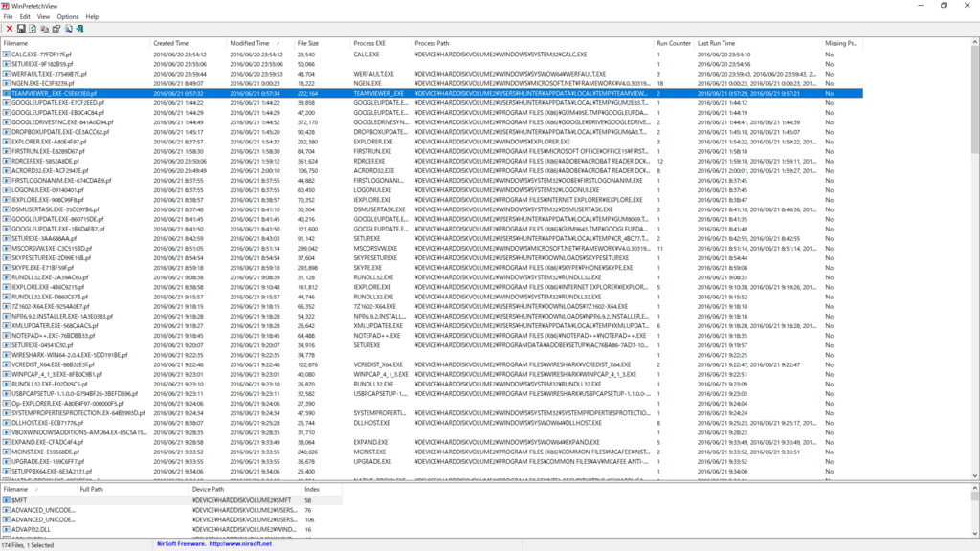Image resolution: width=980 pixels, height=551 pixels.
Task: Select the DSMUSERTASK.EXE-35CC97B6.pf filename
Action: [55, 209]
